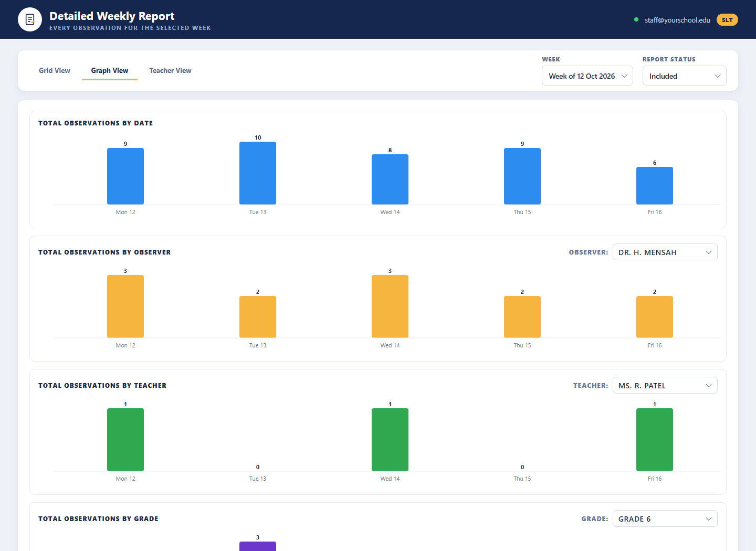Viewport: 756px width, 551px height.
Task: Click the blue Wed 14 bar showing 8
Action: click(x=390, y=179)
